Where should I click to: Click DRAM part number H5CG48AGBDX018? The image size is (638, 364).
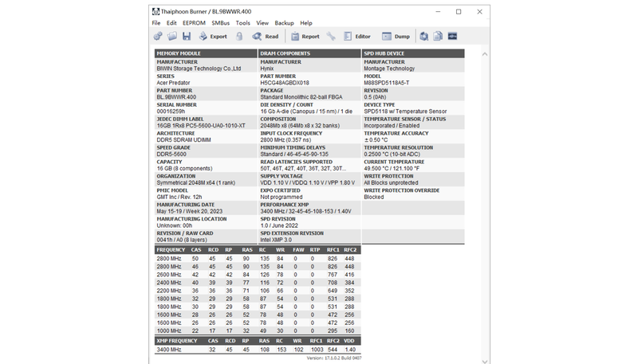point(285,83)
